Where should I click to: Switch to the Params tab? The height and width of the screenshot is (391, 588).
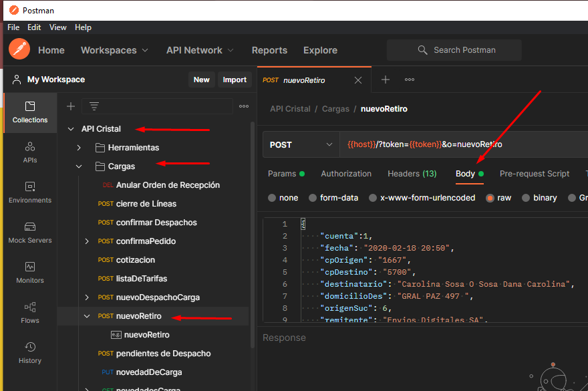[x=286, y=174]
